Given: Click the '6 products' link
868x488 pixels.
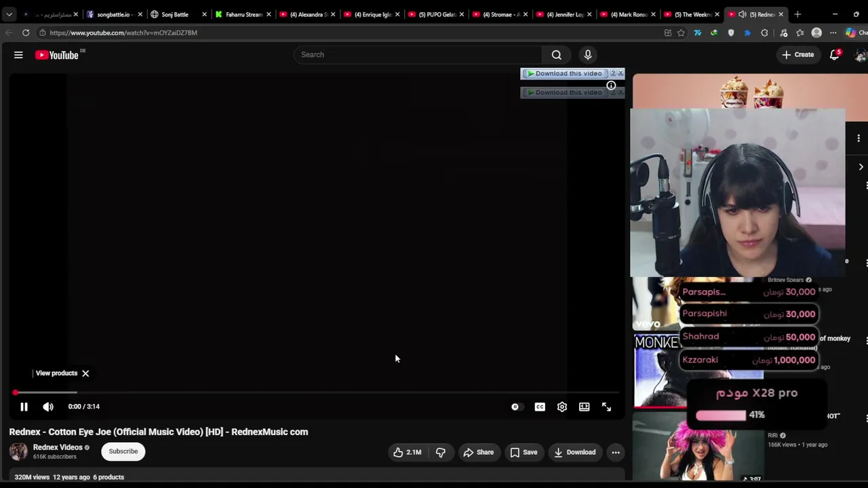Looking at the screenshot, I should click(108, 477).
